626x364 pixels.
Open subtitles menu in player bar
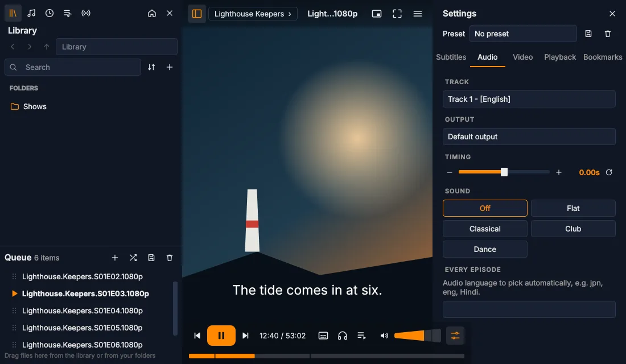pyautogui.click(x=323, y=336)
